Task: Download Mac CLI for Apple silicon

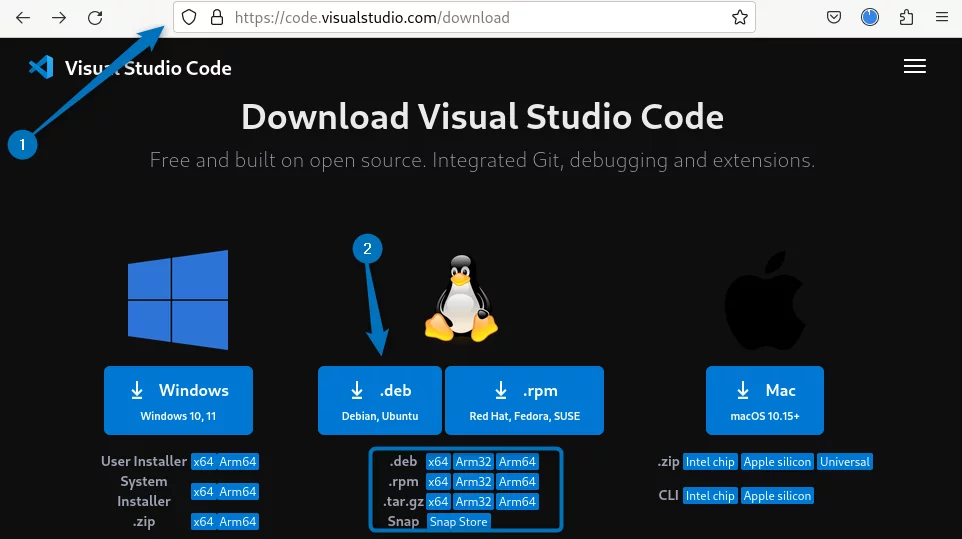Action: [x=777, y=495]
